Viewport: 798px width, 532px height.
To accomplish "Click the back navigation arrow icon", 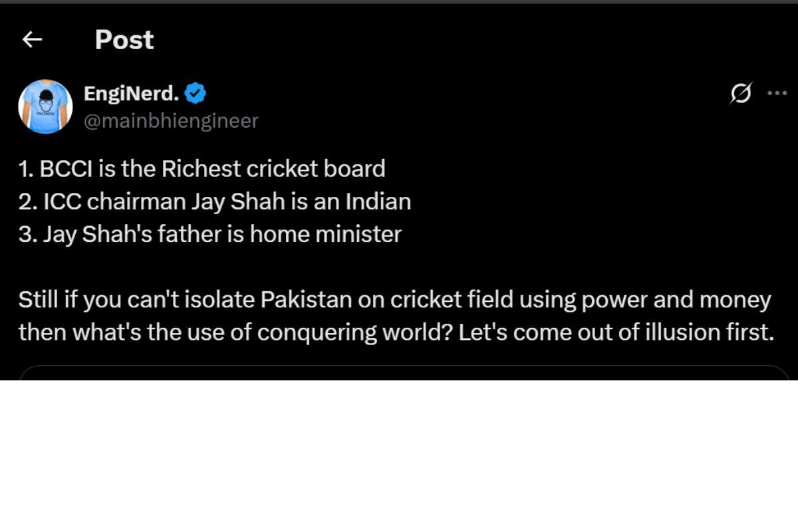I will [x=33, y=39].
